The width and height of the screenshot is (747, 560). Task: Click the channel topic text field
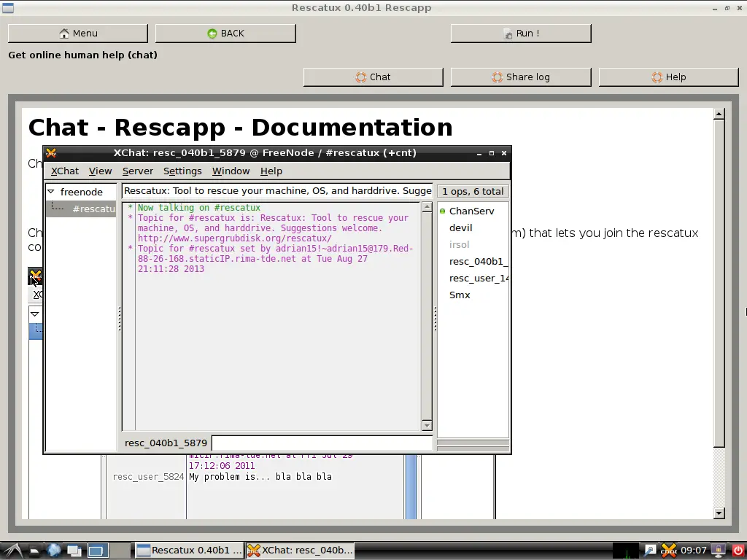[x=277, y=191]
